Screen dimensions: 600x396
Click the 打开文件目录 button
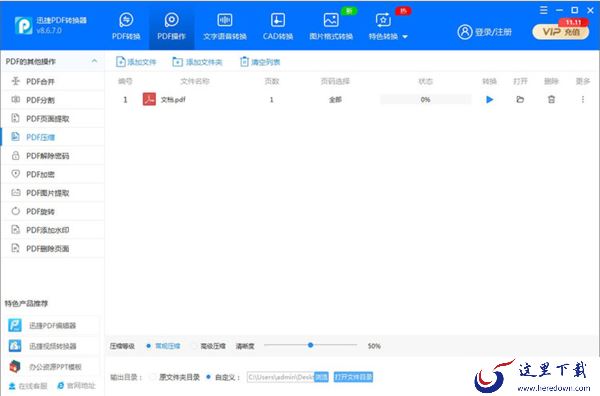[353, 377]
